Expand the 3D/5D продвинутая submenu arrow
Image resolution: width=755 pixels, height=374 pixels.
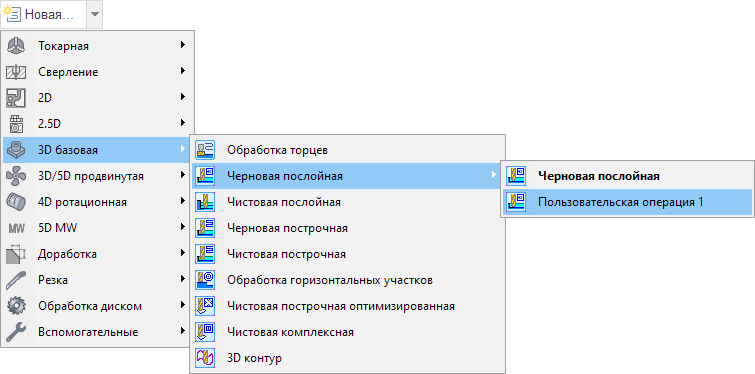(x=182, y=175)
